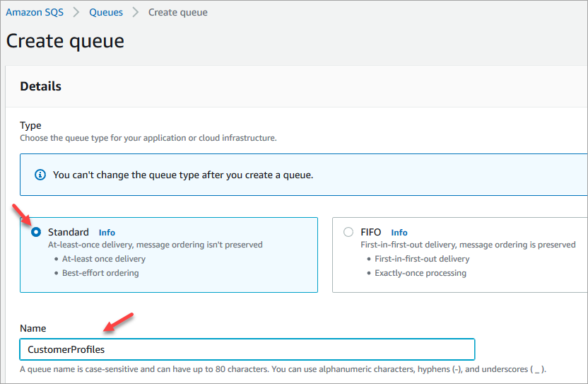Screen dimensions: 588x384
Task: Click the Create queue breadcrumb text
Action: (177, 13)
